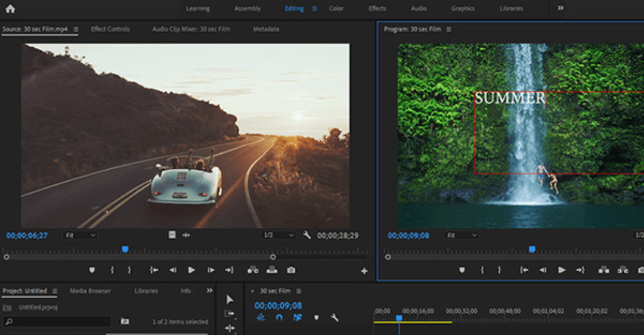Play the clip in the Source monitor
644x335 pixels.
191,270
